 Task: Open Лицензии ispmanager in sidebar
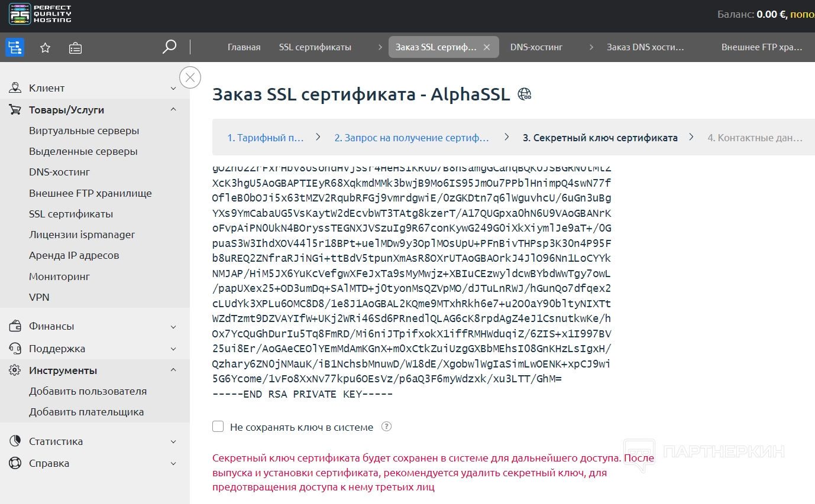[82, 235]
